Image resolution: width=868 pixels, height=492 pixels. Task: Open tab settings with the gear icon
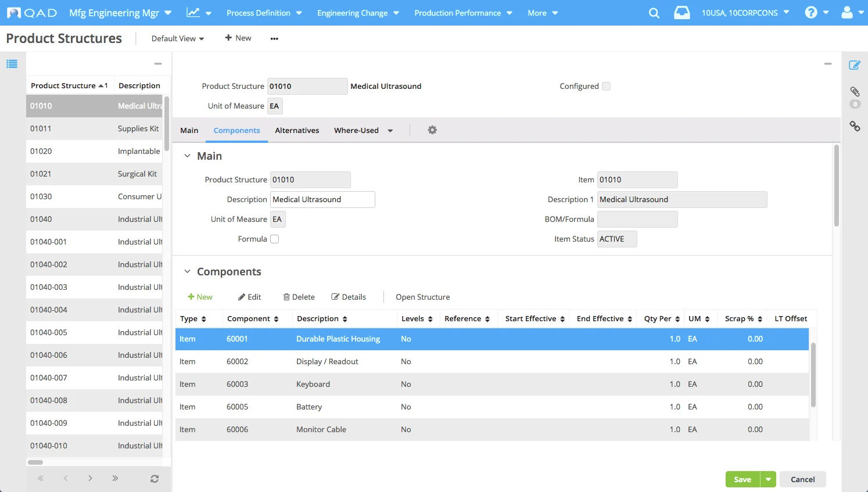(x=432, y=130)
